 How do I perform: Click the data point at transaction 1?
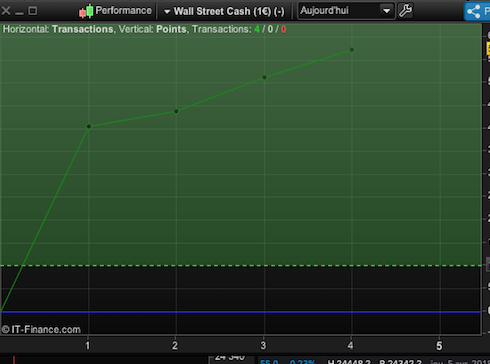(89, 126)
